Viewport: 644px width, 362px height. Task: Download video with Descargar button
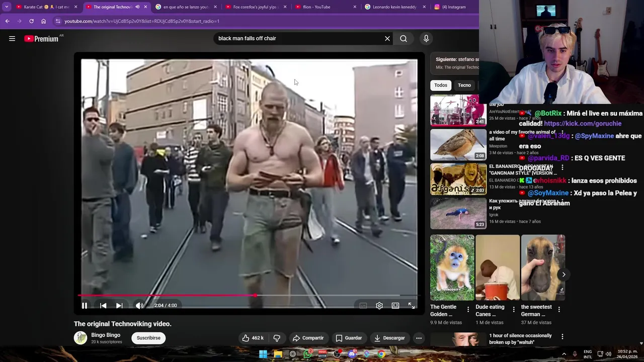pyautogui.click(x=389, y=338)
